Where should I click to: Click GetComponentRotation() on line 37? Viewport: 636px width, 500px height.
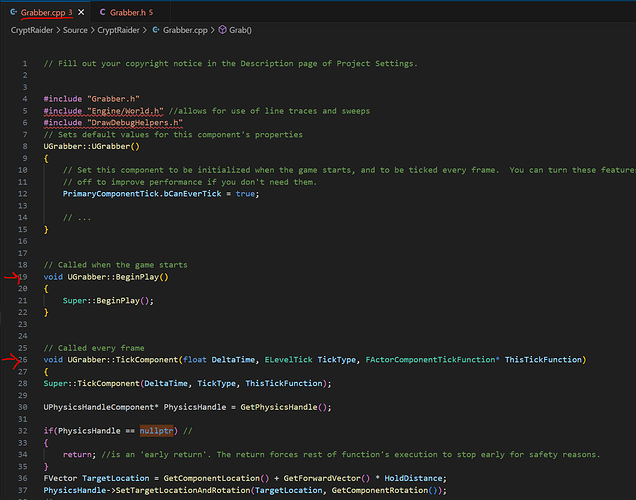pyautogui.click(x=384, y=490)
